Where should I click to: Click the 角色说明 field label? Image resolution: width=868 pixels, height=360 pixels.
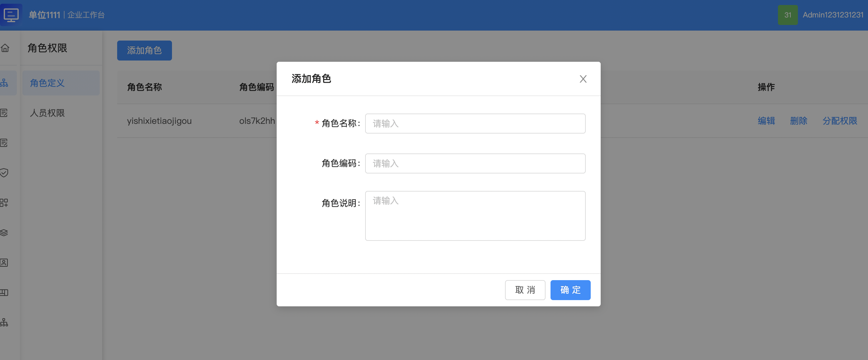[341, 203]
